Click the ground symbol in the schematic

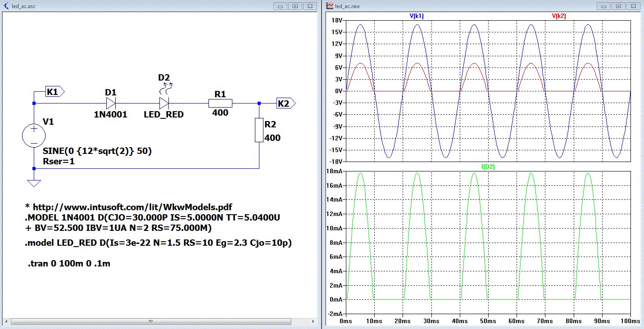[x=34, y=183]
